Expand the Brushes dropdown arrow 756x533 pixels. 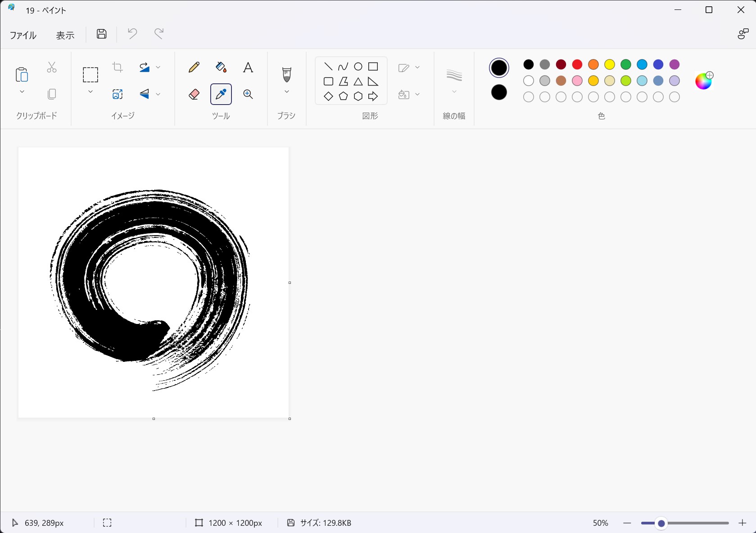286,92
